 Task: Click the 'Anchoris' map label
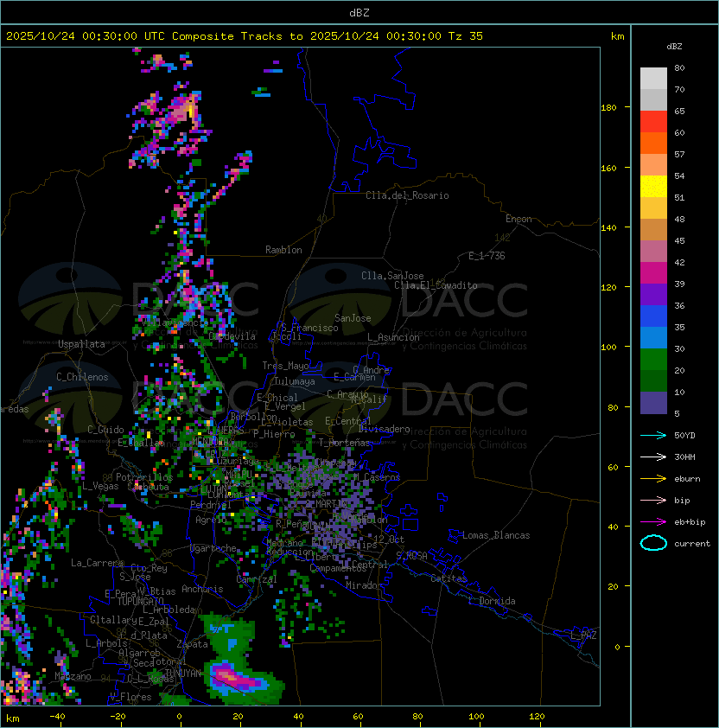pyautogui.click(x=202, y=589)
